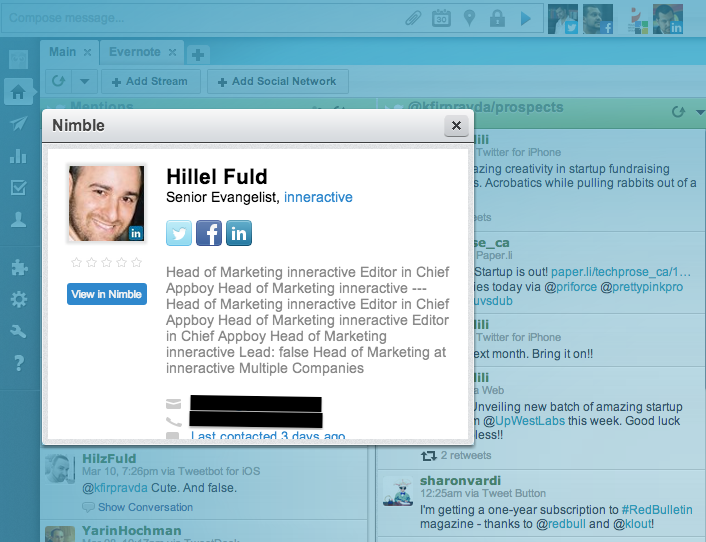Select the Facebook profile avatar

click(x=598, y=19)
